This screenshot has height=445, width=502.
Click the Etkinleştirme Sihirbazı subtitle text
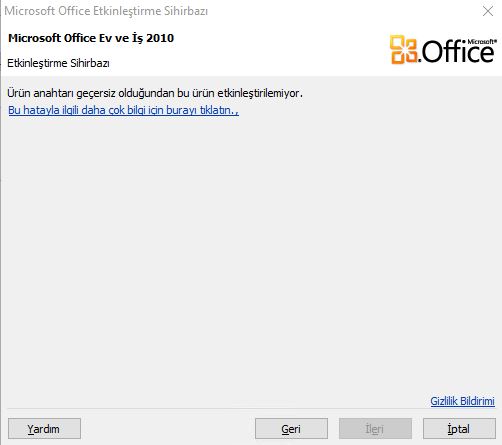58,63
